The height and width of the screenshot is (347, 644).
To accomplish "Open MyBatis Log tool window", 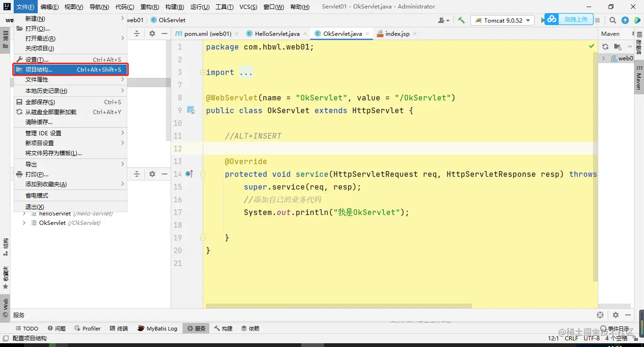I will pyautogui.click(x=157, y=328).
